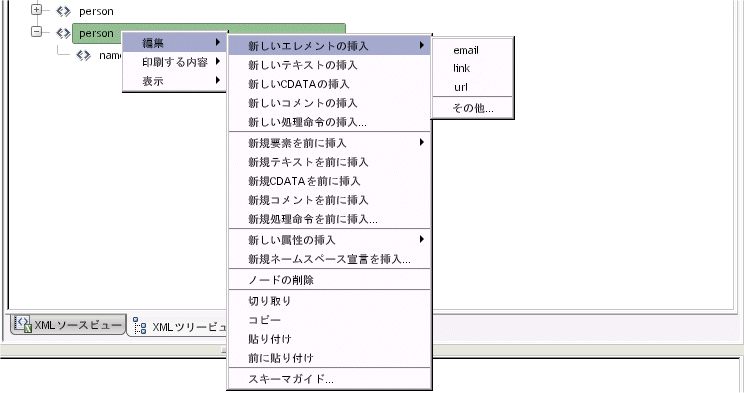
Task: Choose 新しいコメントの挿入
Action: pos(329,103)
